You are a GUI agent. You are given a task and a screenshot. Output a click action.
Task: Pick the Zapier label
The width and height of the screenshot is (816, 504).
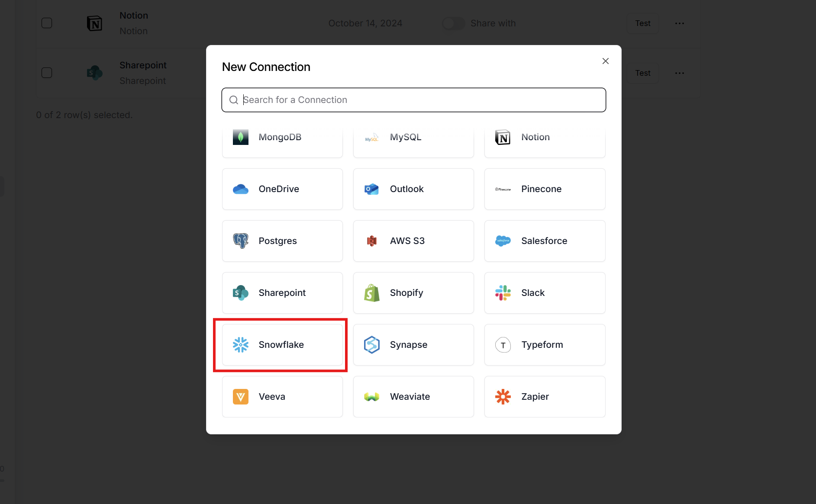tap(535, 397)
